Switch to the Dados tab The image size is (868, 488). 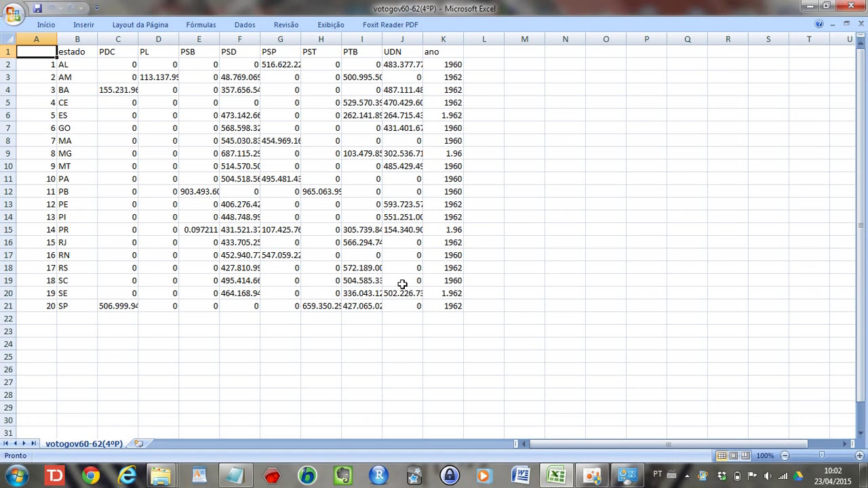(245, 25)
